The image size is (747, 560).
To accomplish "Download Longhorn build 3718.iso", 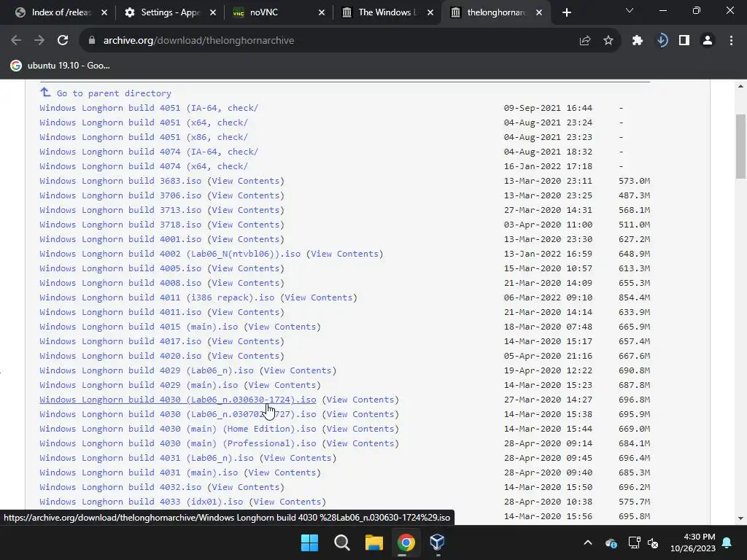I will [x=120, y=225].
